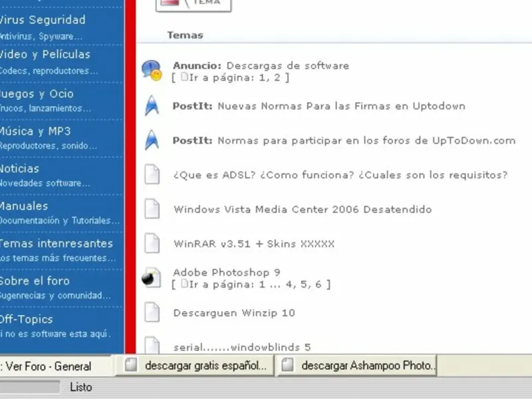532x399 pixels.
Task: Click the page icon beside serial windowblinds 5
Action: (x=152, y=344)
